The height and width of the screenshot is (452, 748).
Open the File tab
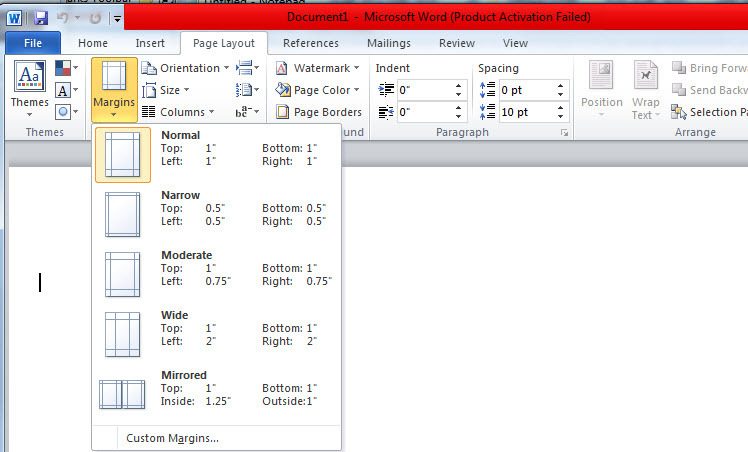(x=33, y=43)
